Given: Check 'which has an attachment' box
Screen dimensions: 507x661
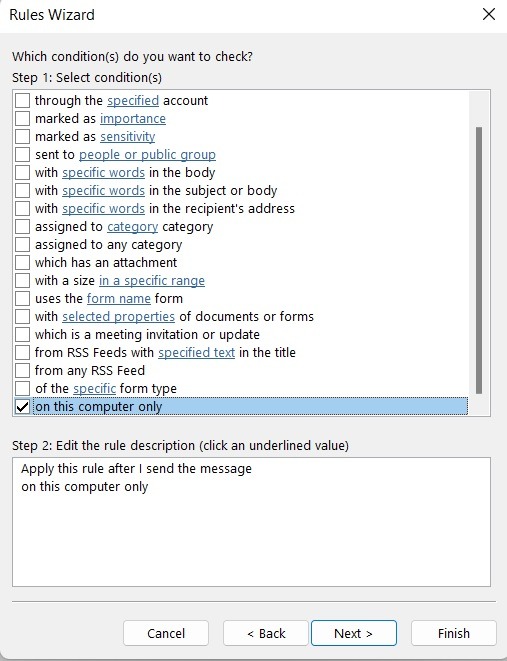Looking at the screenshot, I should (22, 263).
